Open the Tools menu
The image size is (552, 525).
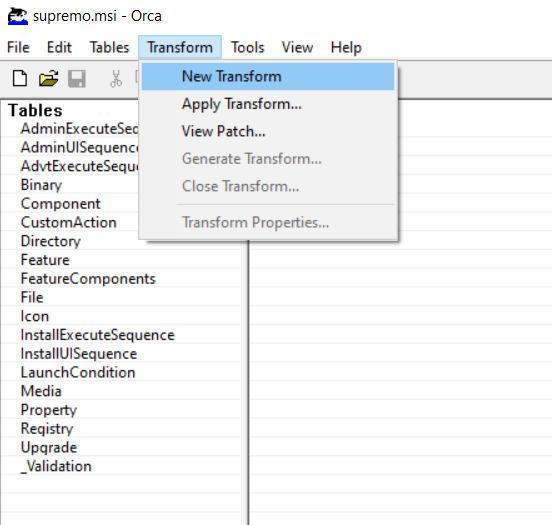247,47
